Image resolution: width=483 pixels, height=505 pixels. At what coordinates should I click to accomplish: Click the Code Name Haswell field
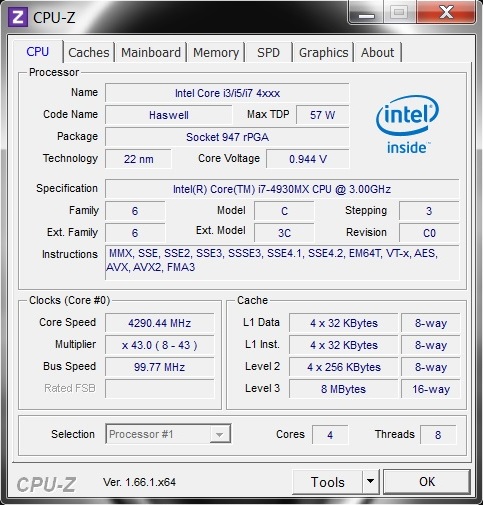pyautogui.click(x=169, y=115)
